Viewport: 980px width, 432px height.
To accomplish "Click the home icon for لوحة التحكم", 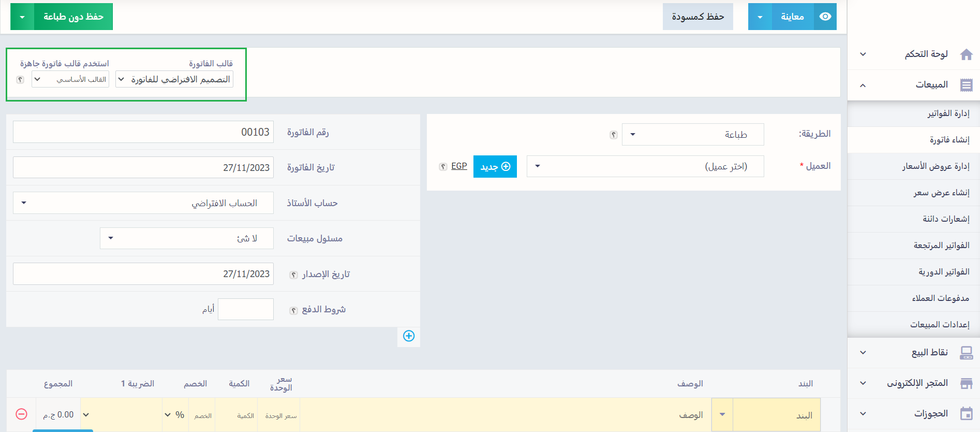I will point(966,54).
